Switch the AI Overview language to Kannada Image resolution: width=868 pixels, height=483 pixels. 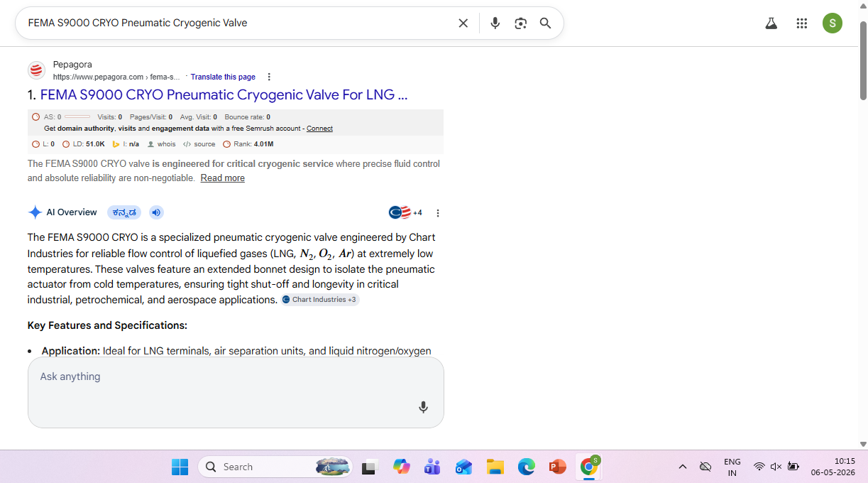(124, 212)
